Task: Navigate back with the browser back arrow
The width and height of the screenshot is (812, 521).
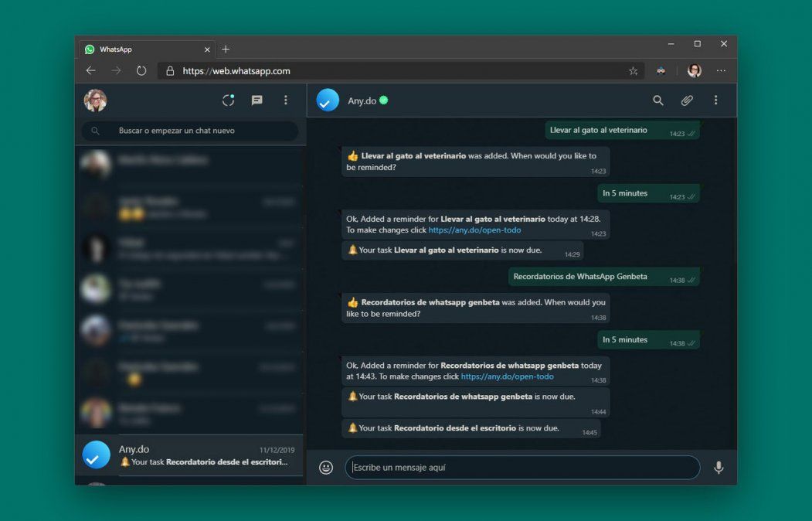Action: pyautogui.click(x=90, y=70)
